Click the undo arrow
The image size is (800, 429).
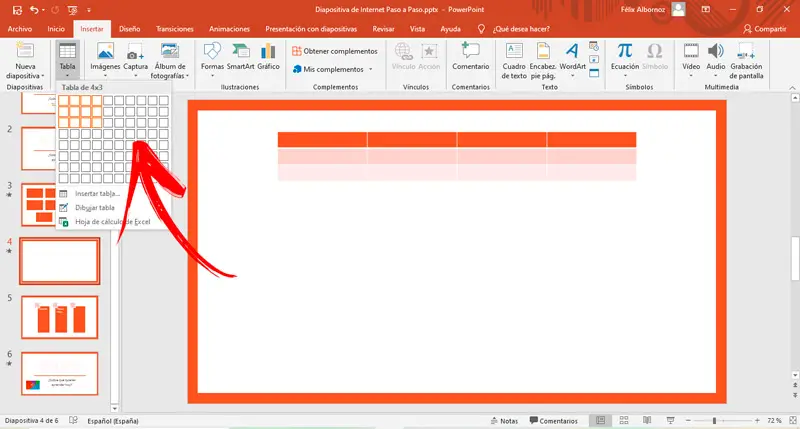click(34, 10)
